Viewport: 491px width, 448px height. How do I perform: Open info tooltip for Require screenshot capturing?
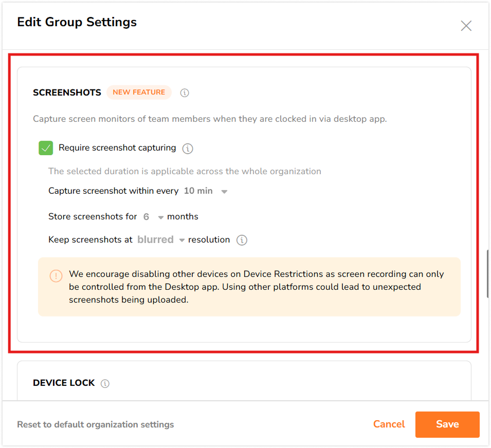[188, 149]
